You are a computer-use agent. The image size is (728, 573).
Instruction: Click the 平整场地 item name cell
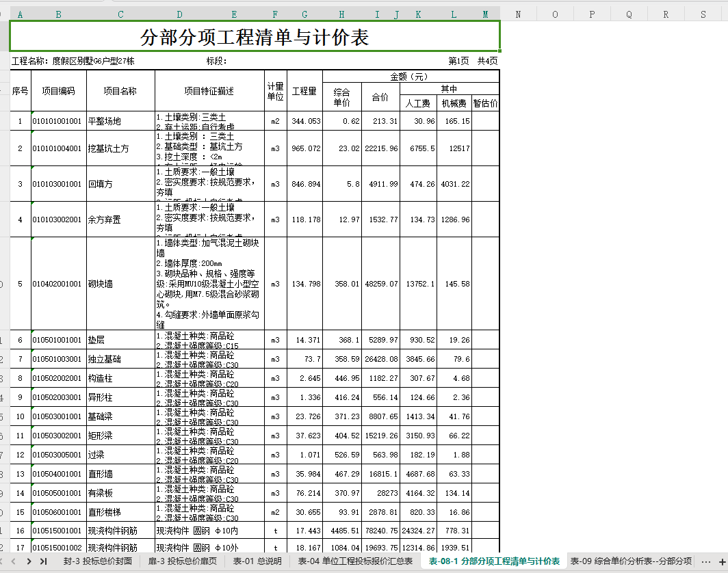(x=120, y=121)
